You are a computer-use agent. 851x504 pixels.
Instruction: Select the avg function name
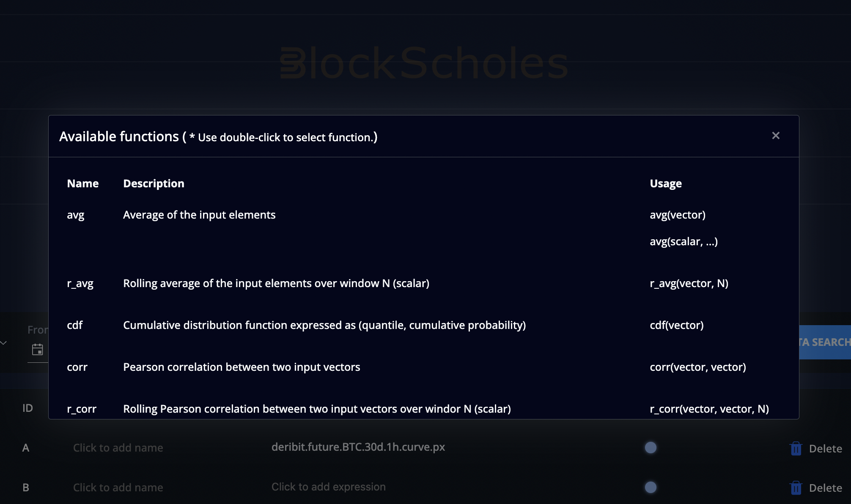pos(76,215)
